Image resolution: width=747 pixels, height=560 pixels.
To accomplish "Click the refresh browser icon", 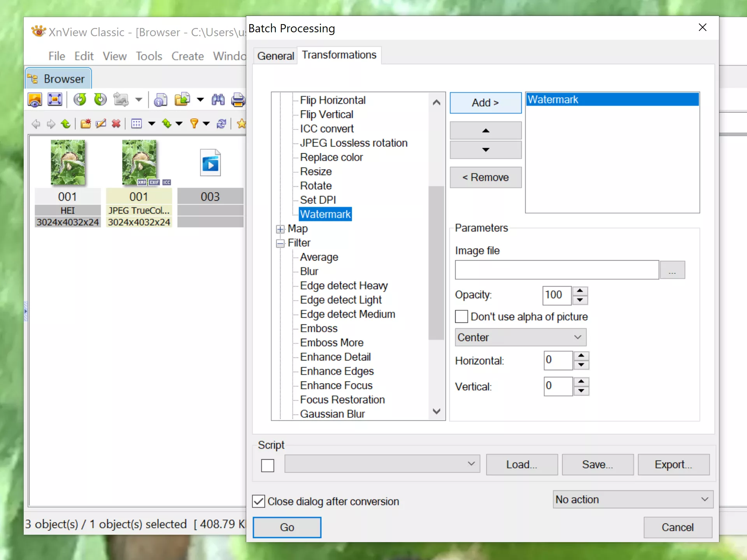I will pyautogui.click(x=221, y=124).
